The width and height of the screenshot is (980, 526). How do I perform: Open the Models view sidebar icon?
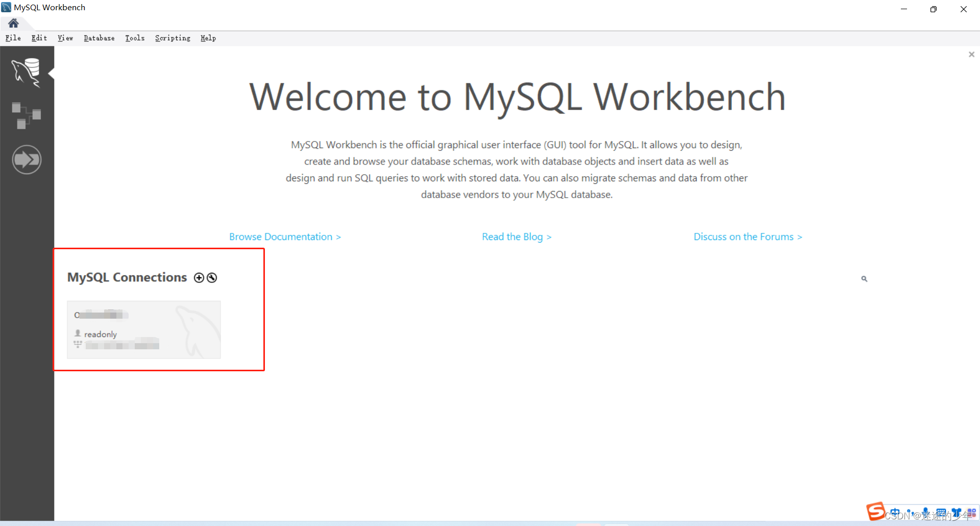tap(27, 115)
